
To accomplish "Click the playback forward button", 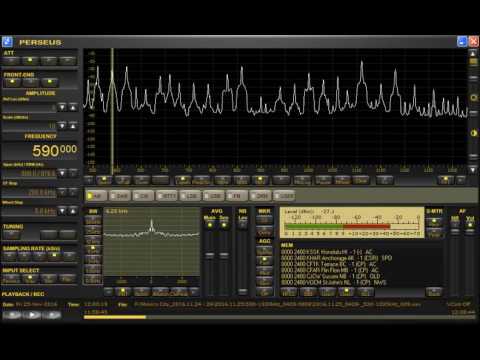I will (52, 315).
